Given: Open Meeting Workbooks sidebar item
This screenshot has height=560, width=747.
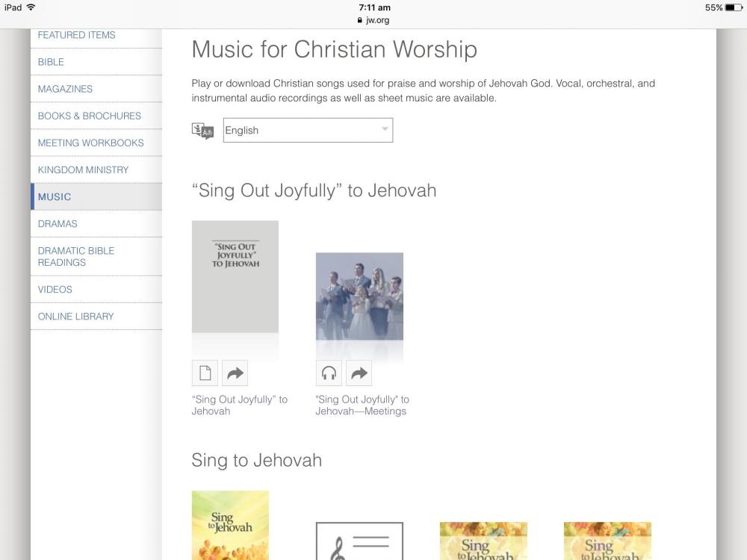Looking at the screenshot, I should (x=90, y=143).
